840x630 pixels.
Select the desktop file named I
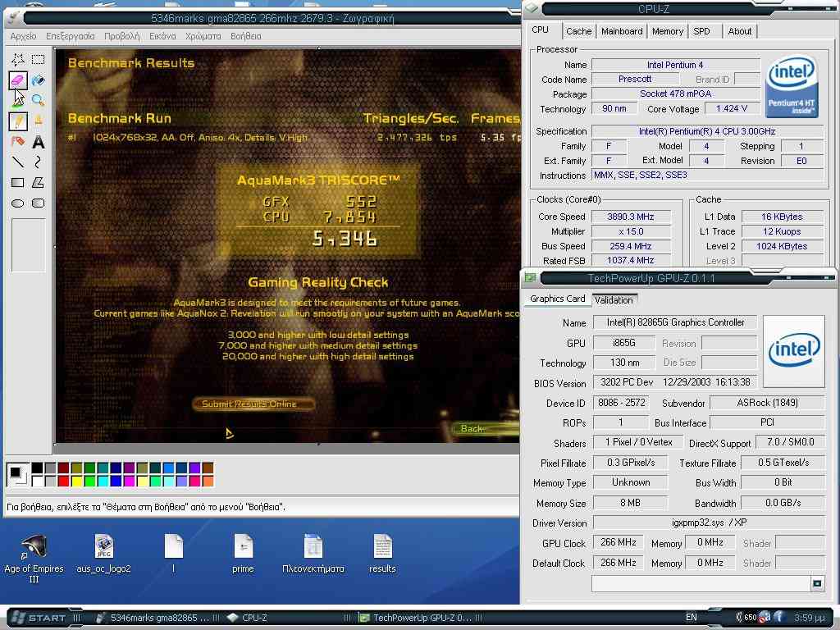[174, 554]
